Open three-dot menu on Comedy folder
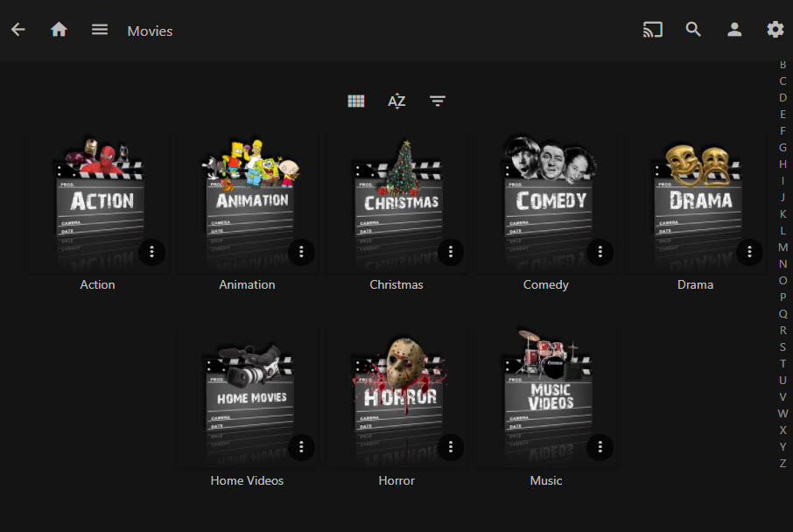Viewport: 793px width, 532px height. tap(600, 252)
